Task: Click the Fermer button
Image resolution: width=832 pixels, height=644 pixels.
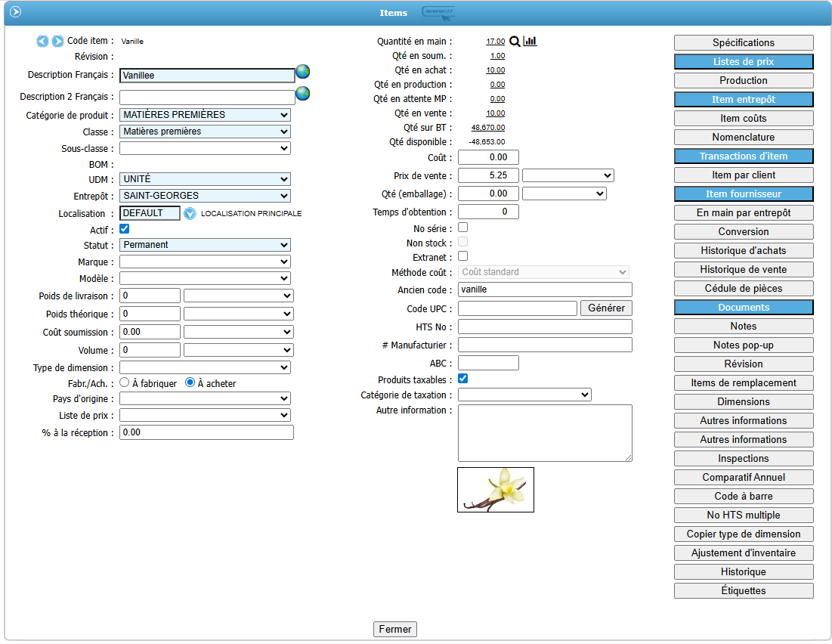Action: pos(395,629)
